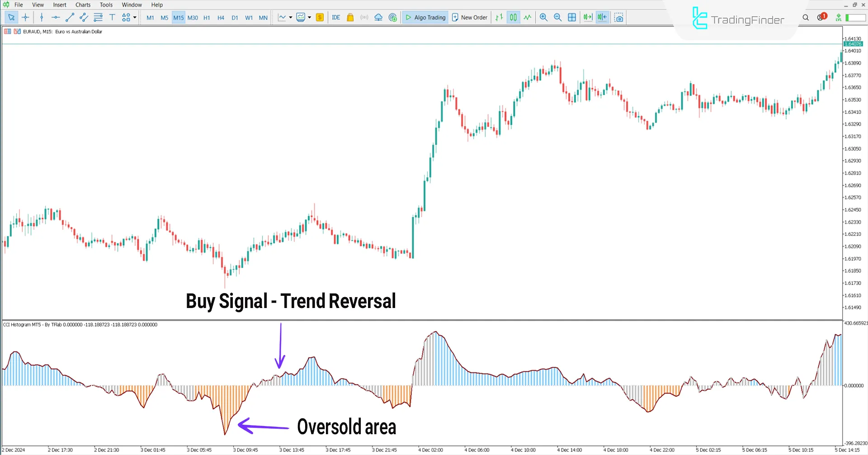Select the Text annotation tool
This screenshot has width=868, height=455.
(x=112, y=17)
